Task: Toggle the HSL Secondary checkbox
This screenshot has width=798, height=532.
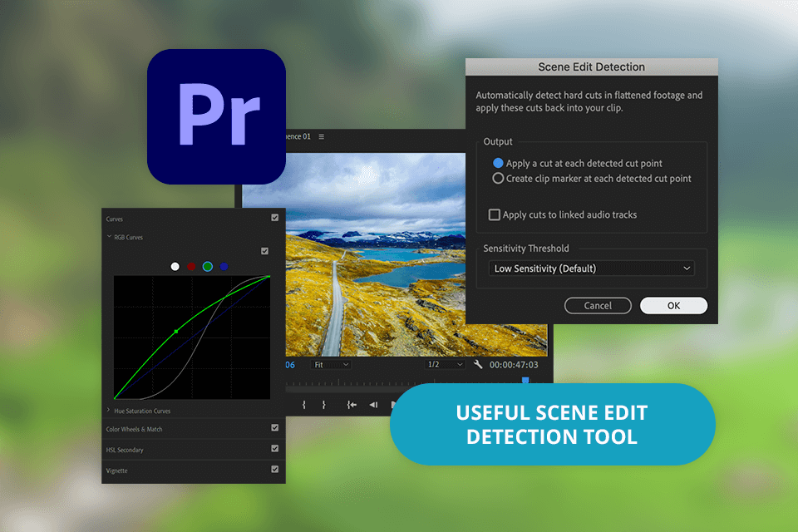Action: 275,449
